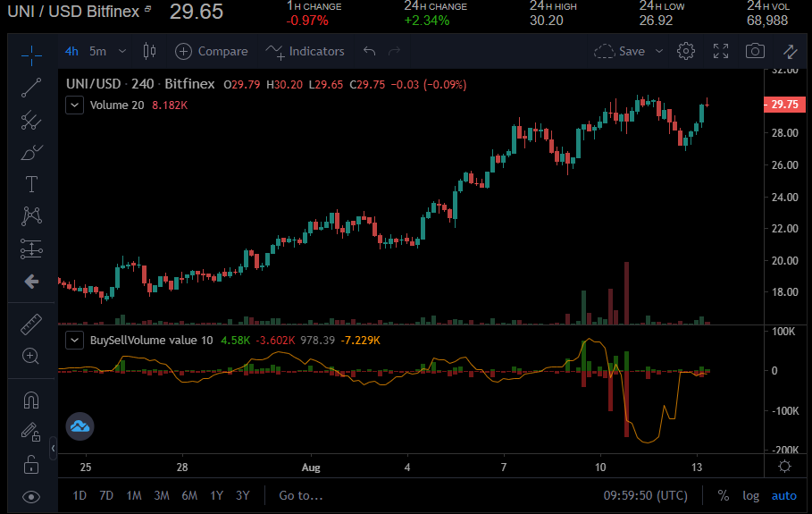This screenshot has width=812, height=514.
Task: Open the Indicators menu
Action: click(305, 51)
